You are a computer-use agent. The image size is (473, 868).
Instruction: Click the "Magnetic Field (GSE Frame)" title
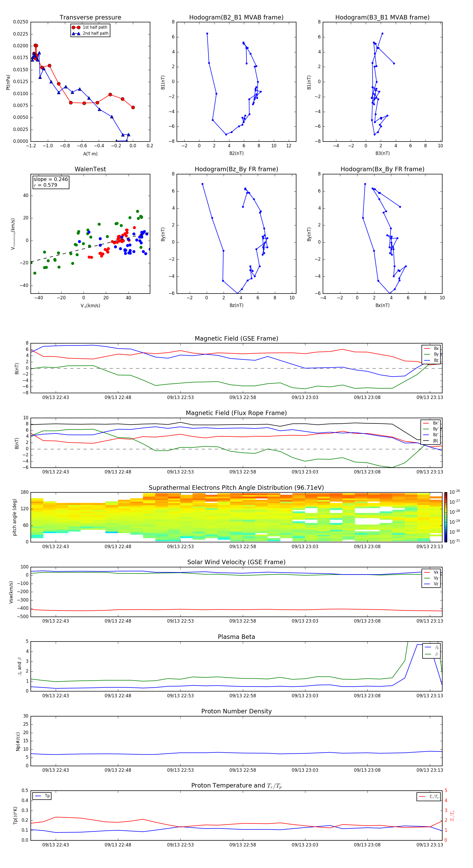pos(236,339)
